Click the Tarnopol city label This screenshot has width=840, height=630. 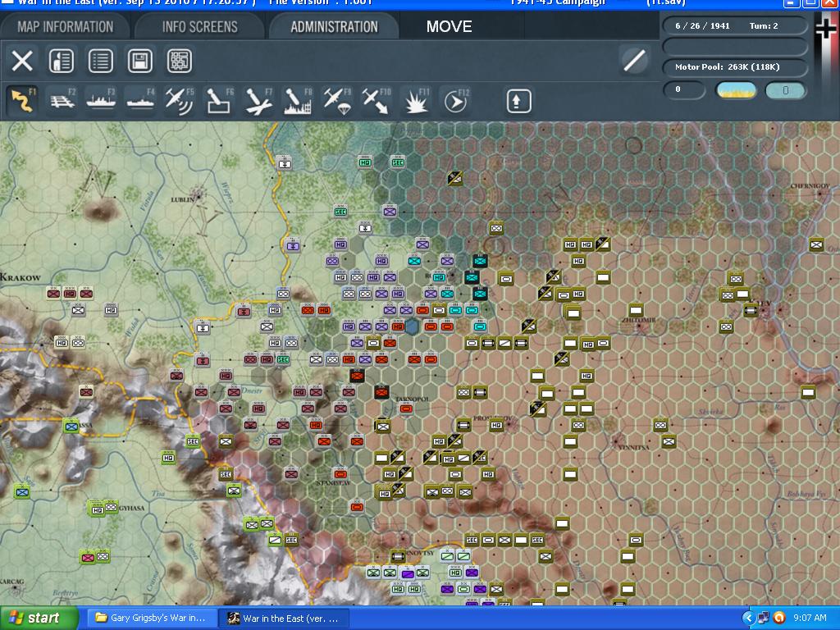point(412,399)
